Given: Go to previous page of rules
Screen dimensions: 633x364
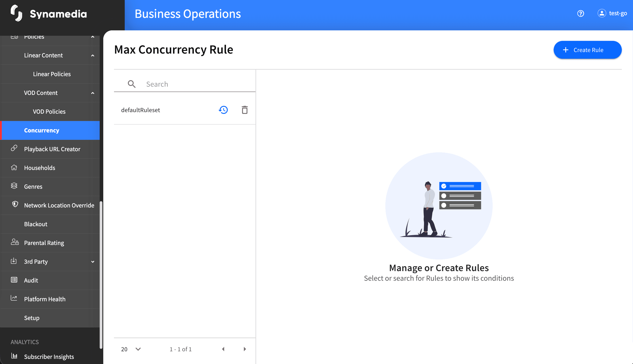Looking at the screenshot, I should [x=223, y=349].
